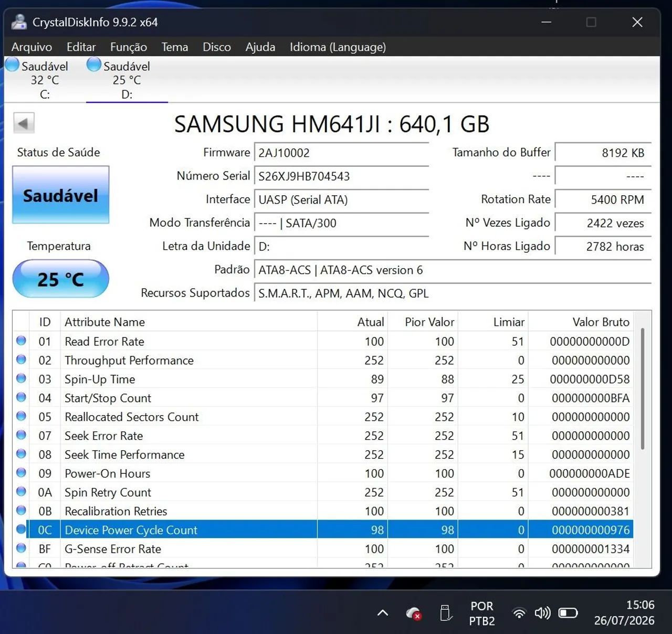This screenshot has height=634, width=672.
Task: Open the clock showing 15:06
Action: 624,612
